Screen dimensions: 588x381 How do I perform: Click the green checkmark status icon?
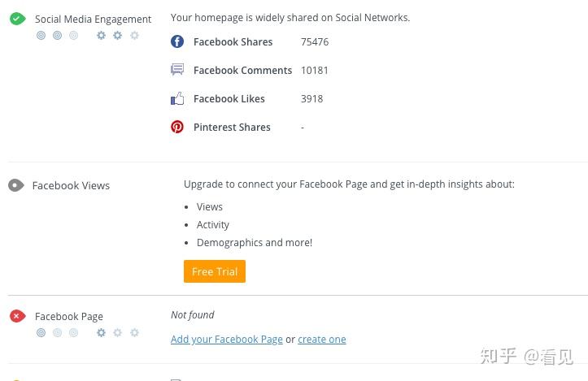tap(17, 19)
